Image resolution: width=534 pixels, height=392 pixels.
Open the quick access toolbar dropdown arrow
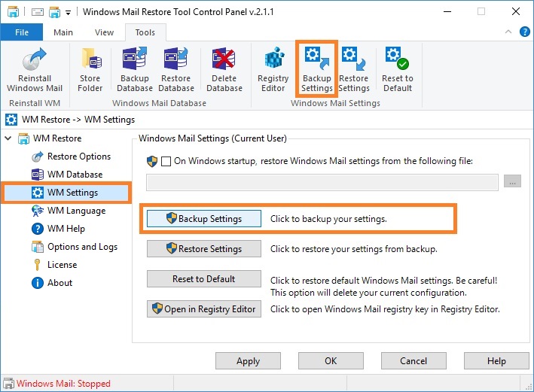point(68,13)
